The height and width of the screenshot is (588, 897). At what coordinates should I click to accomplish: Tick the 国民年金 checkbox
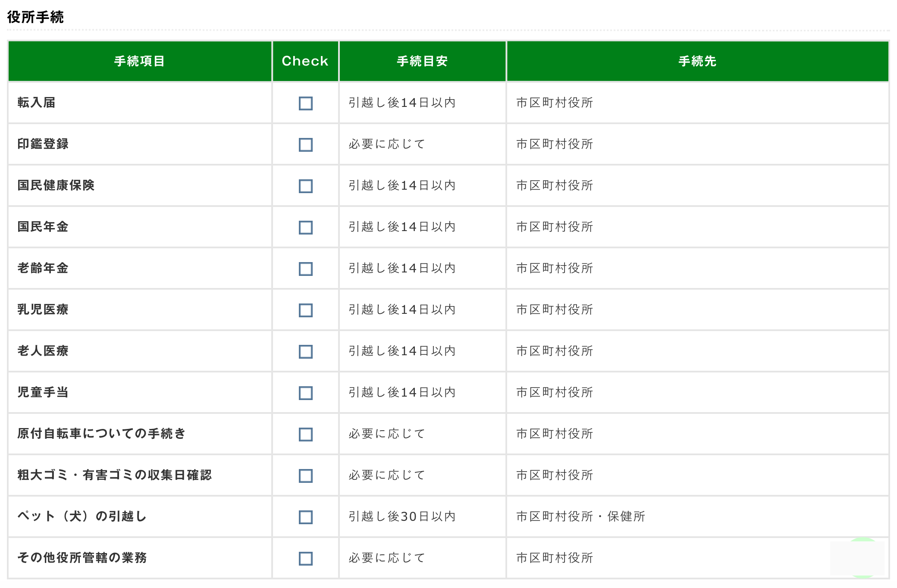[x=305, y=228]
